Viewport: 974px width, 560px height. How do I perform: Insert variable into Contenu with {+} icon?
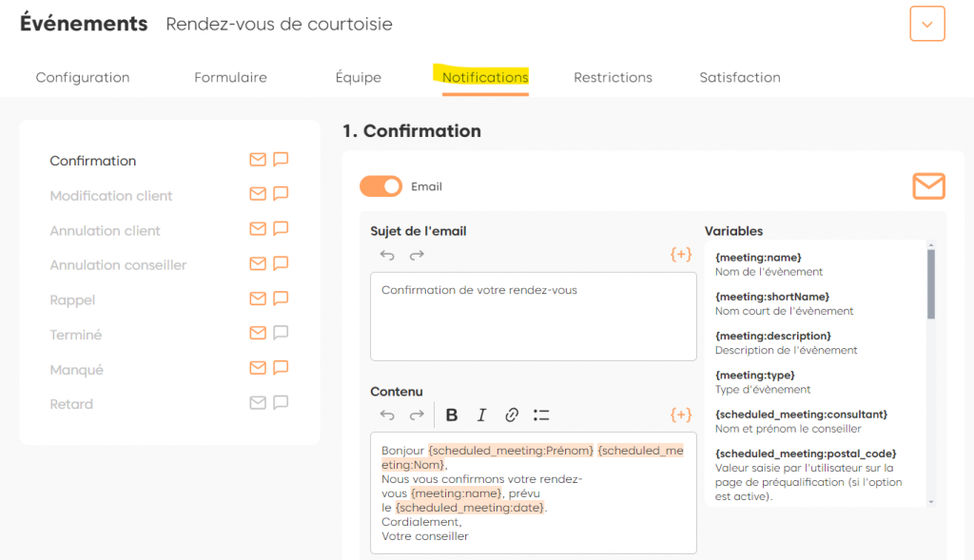[x=681, y=415]
